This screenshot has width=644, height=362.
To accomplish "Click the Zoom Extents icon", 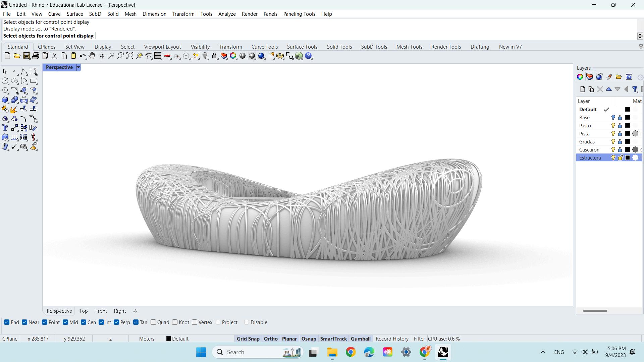I will pyautogui.click(x=130, y=56).
